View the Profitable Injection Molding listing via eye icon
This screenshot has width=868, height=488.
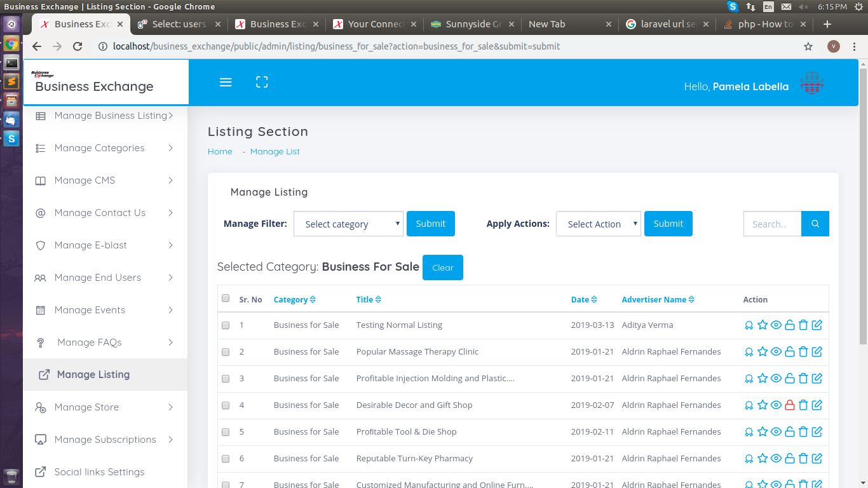(776, 379)
